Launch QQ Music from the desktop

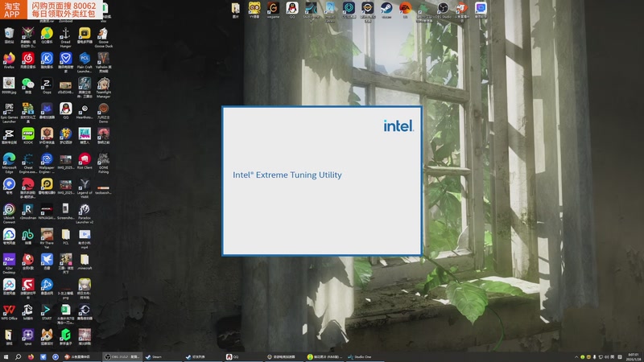click(47, 35)
